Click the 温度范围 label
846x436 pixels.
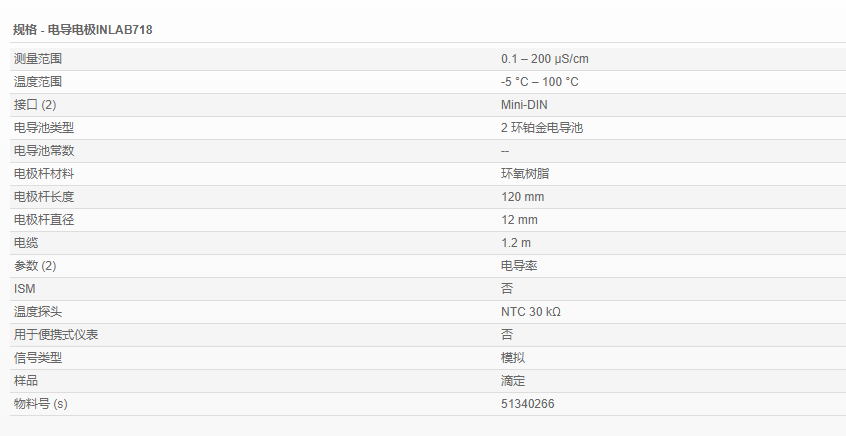tap(38, 82)
